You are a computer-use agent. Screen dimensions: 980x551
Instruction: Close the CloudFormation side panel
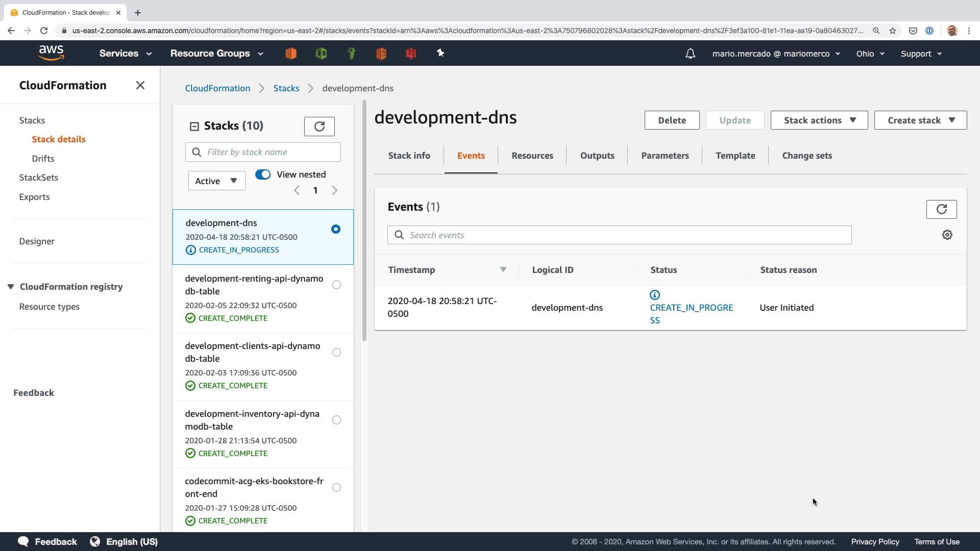point(140,85)
